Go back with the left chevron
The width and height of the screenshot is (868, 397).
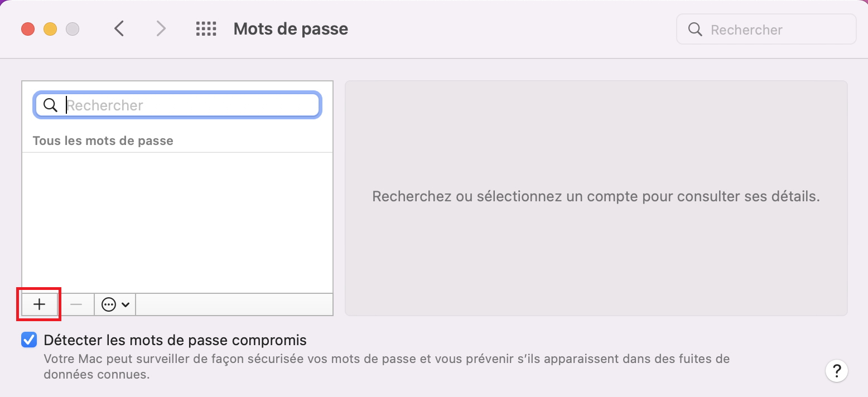[119, 28]
